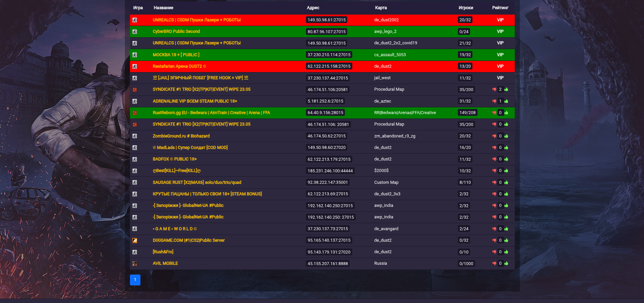Open CyberBRO Public Second server link
This screenshot has height=303, width=644.
coord(176,31)
